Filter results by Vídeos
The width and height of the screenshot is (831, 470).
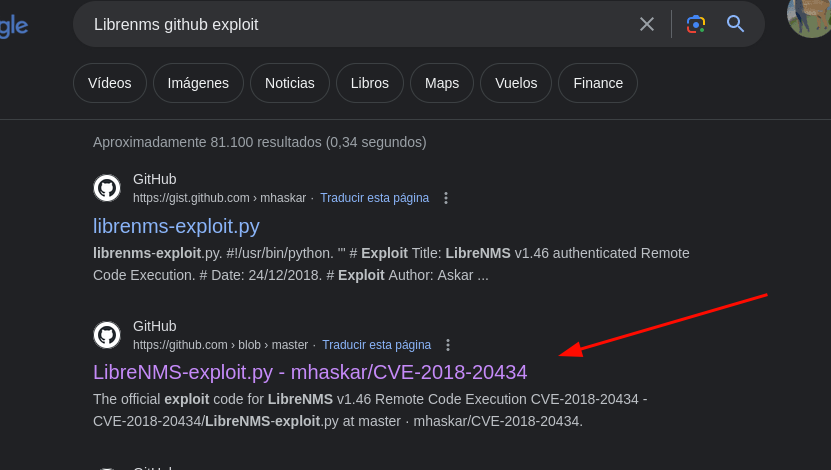point(110,83)
